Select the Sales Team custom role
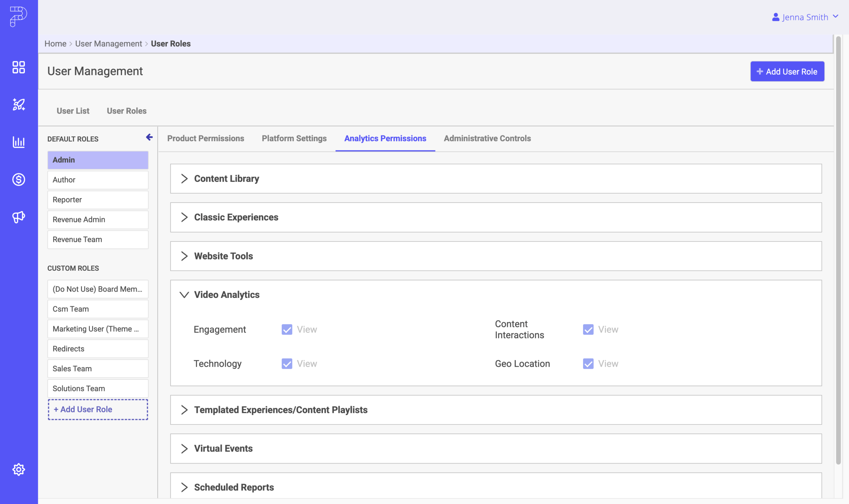This screenshot has height=504, width=849. [98, 368]
